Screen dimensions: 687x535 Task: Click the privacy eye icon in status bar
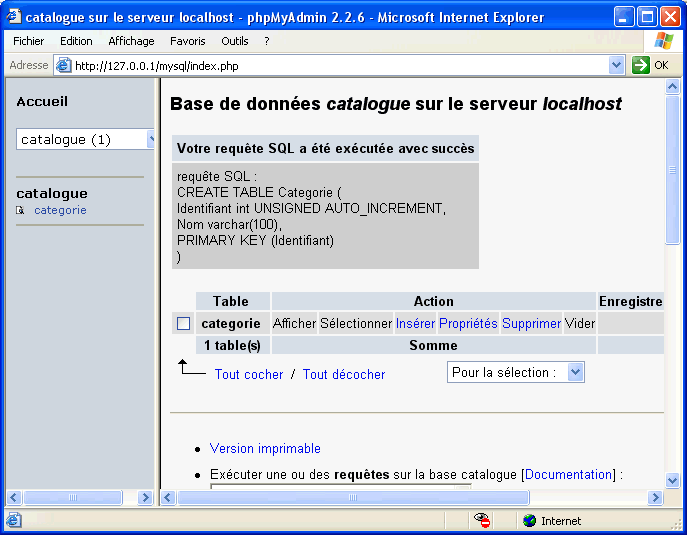[x=482, y=520]
